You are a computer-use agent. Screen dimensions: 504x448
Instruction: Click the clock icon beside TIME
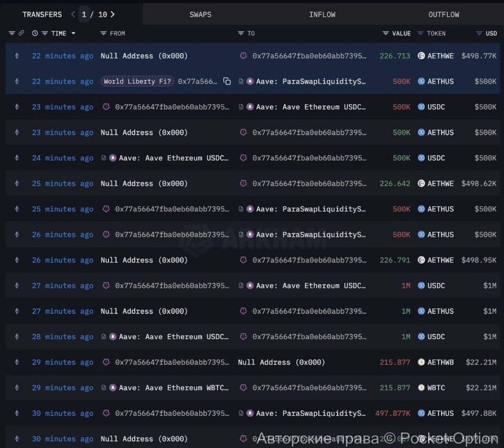[35, 33]
